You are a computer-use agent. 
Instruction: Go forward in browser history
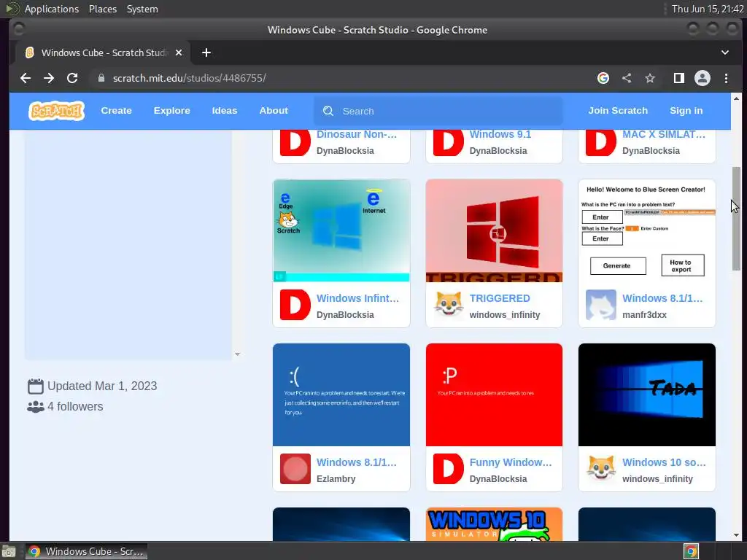pyautogui.click(x=49, y=78)
